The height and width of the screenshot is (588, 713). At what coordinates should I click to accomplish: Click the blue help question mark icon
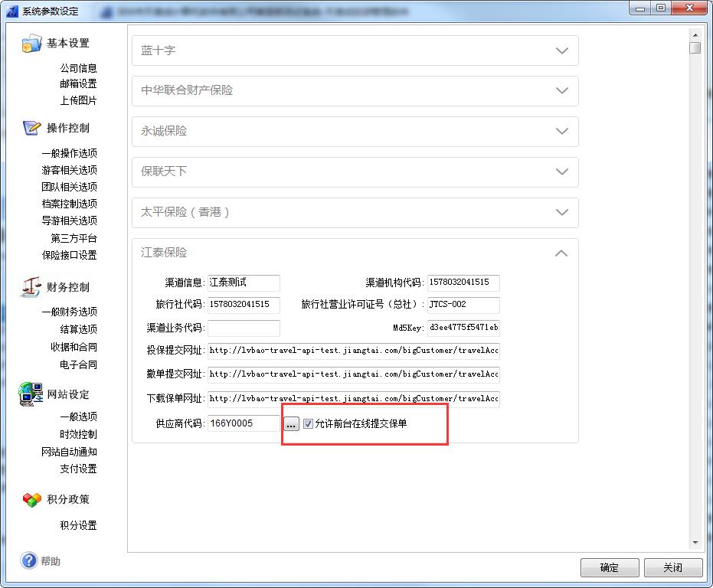[29, 561]
